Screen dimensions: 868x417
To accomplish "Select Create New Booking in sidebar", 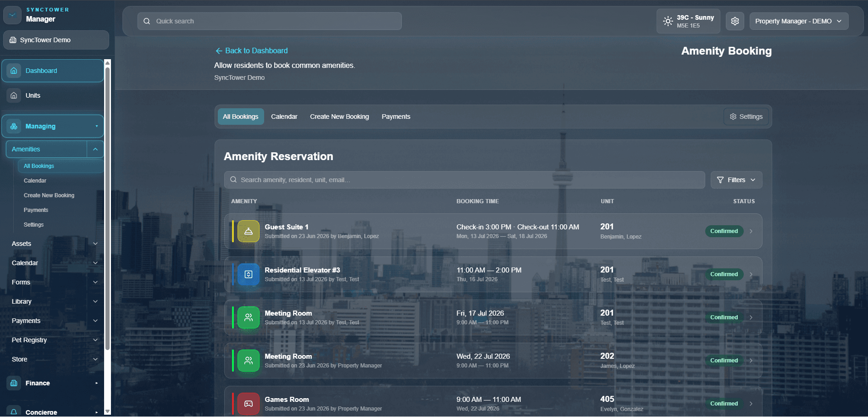I will (49, 195).
